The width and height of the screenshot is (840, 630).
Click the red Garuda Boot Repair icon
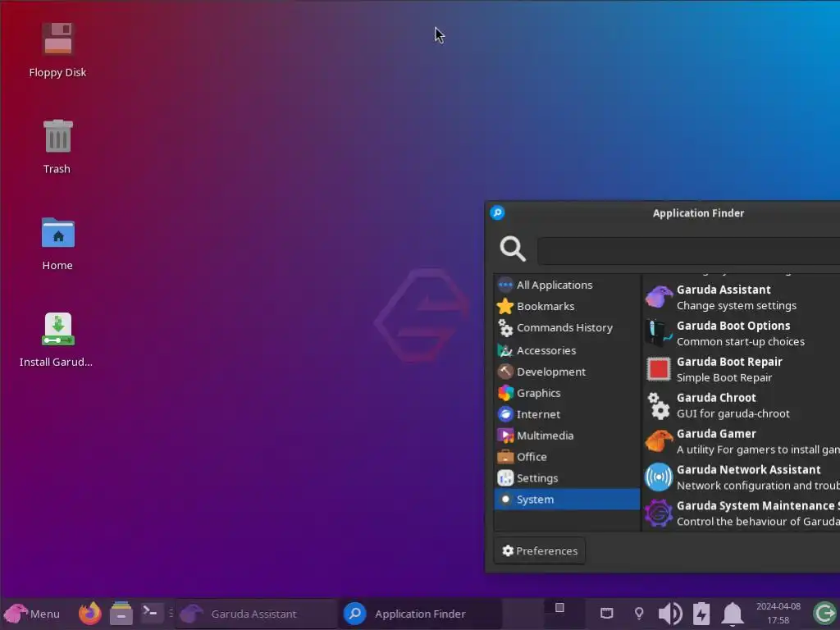tap(659, 369)
